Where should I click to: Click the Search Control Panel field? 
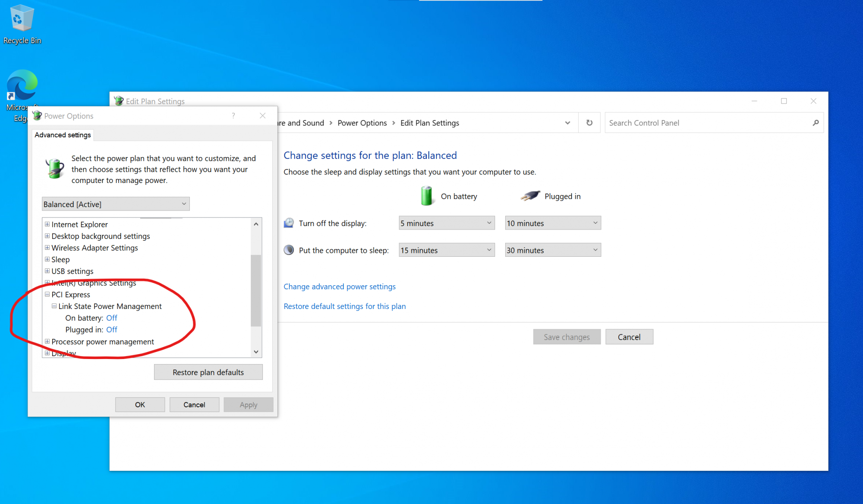(x=708, y=123)
